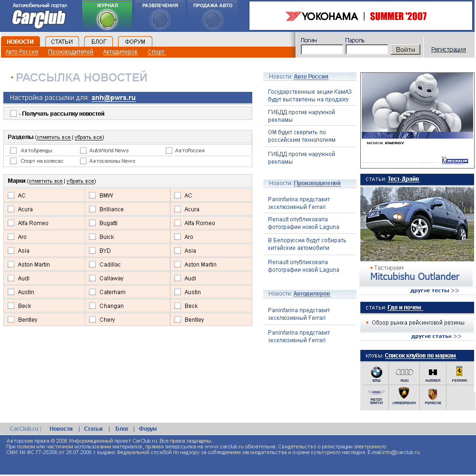Check Автосалоны News section
This screenshot has width=476, height=476.
click(x=83, y=161)
